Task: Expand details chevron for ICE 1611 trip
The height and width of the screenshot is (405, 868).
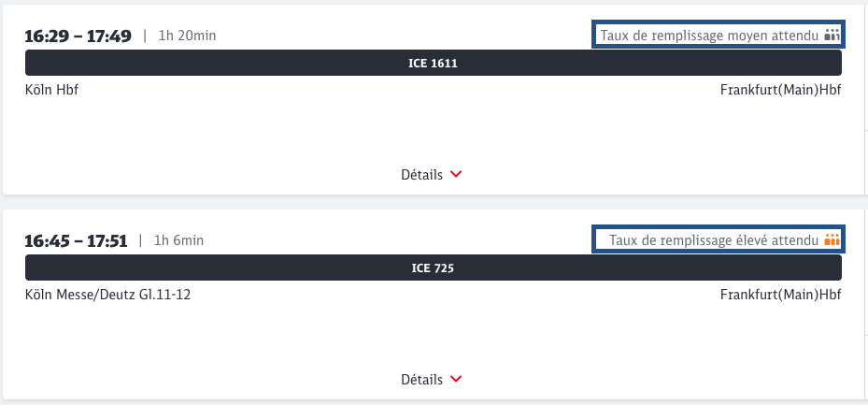Action: point(456,175)
